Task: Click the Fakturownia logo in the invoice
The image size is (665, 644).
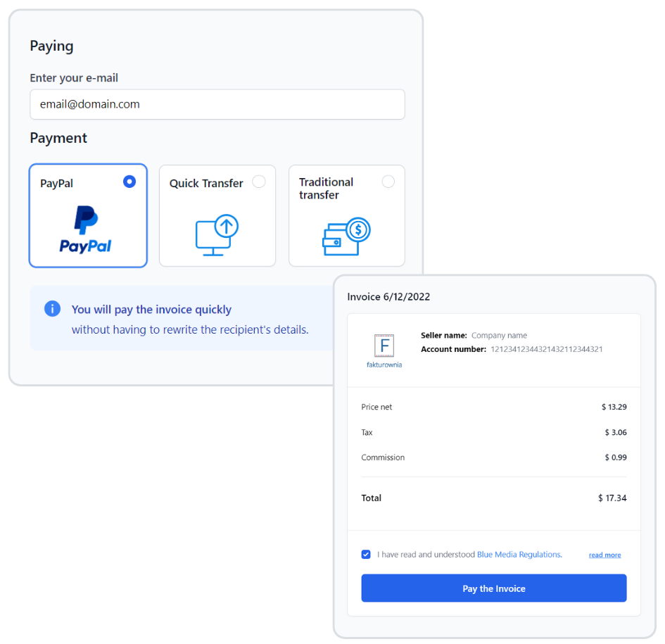Action: pos(384,351)
